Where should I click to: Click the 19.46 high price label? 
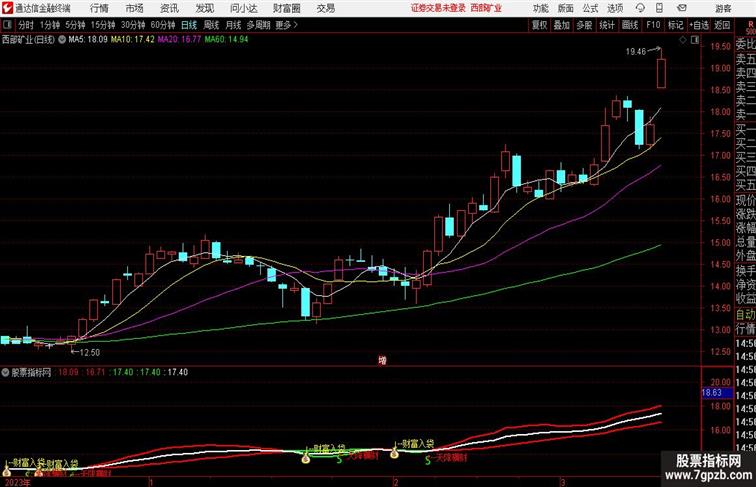coord(635,52)
